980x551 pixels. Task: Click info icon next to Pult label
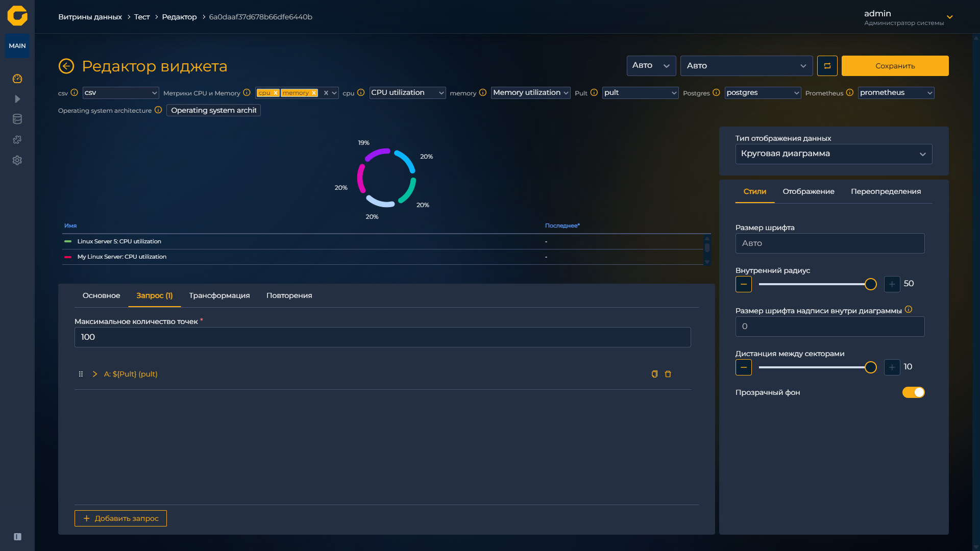594,92
